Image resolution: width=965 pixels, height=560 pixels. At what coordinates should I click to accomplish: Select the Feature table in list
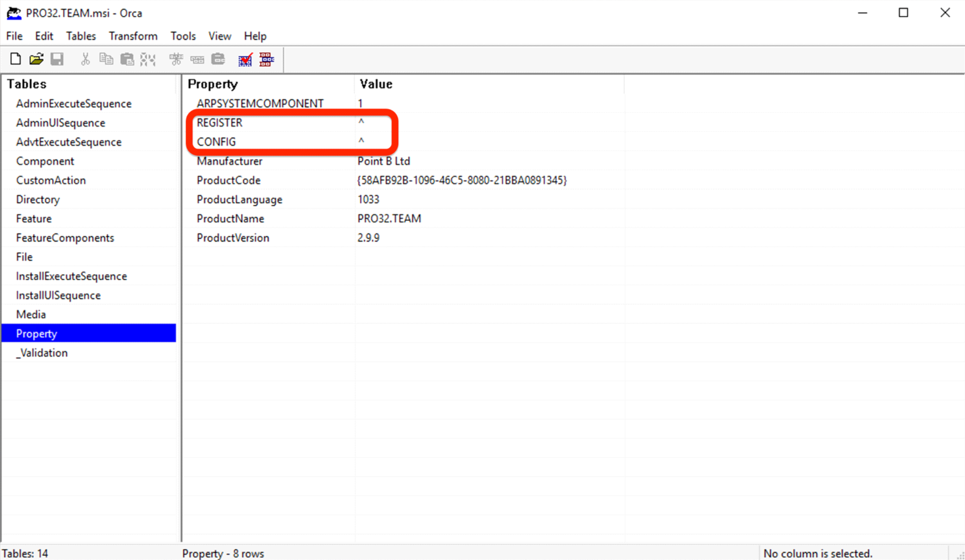[x=34, y=219]
